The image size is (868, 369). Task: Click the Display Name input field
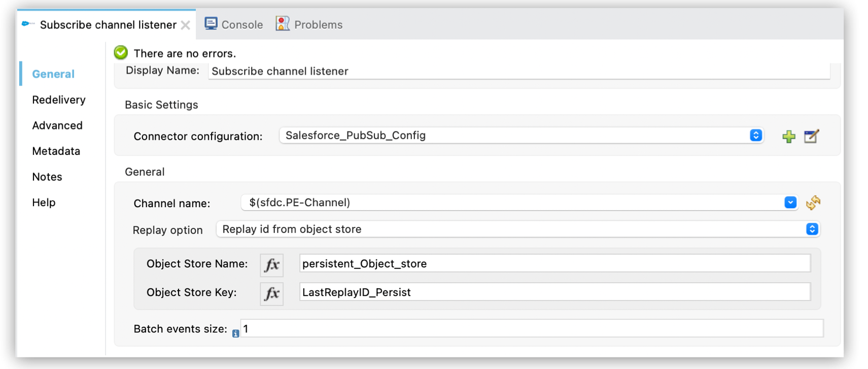coord(519,71)
